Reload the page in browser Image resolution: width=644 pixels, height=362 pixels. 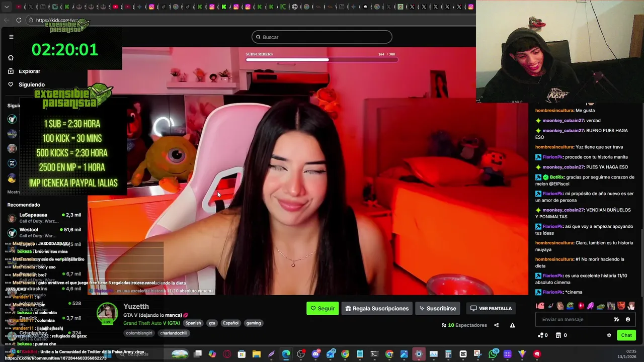coord(19,20)
